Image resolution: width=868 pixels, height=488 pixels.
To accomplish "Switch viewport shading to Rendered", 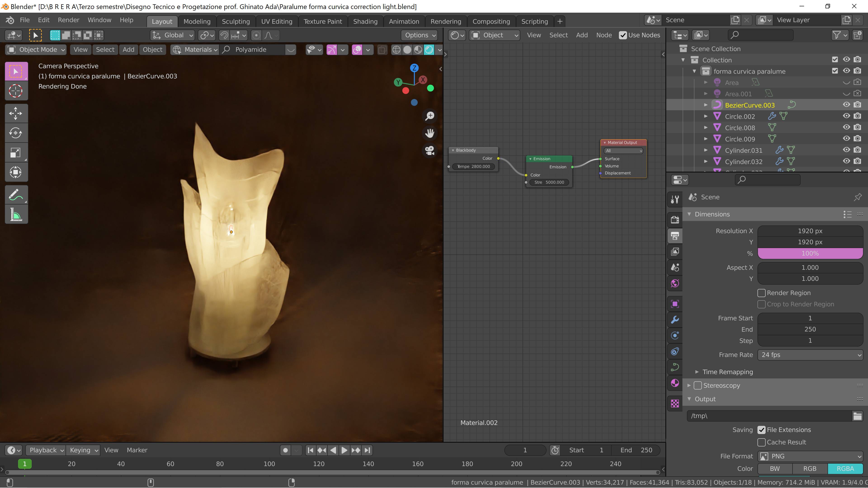I will click(x=429, y=50).
